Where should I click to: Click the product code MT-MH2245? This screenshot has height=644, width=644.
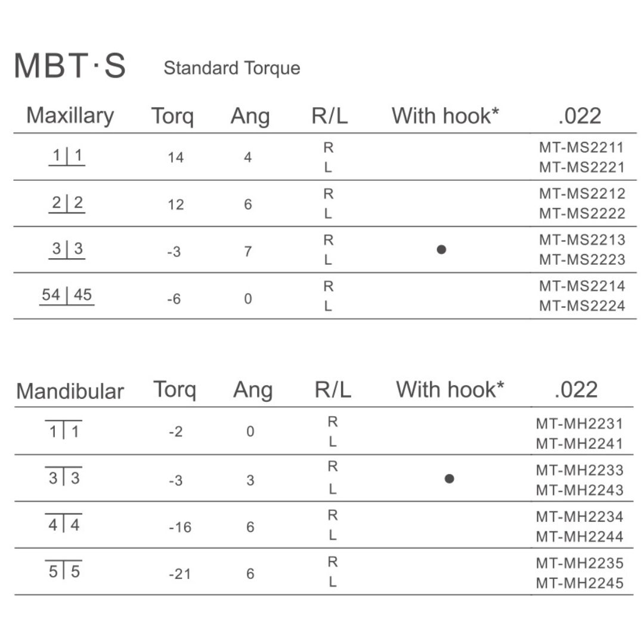coord(580,583)
